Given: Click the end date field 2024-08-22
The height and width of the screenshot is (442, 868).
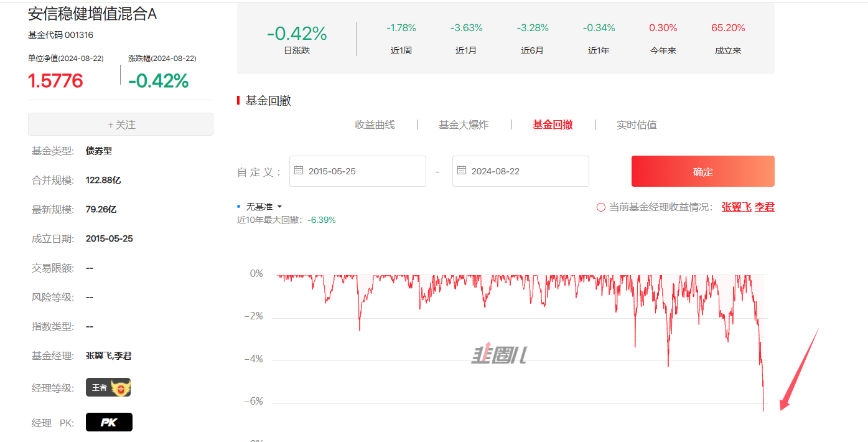Looking at the screenshot, I should click(521, 171).
